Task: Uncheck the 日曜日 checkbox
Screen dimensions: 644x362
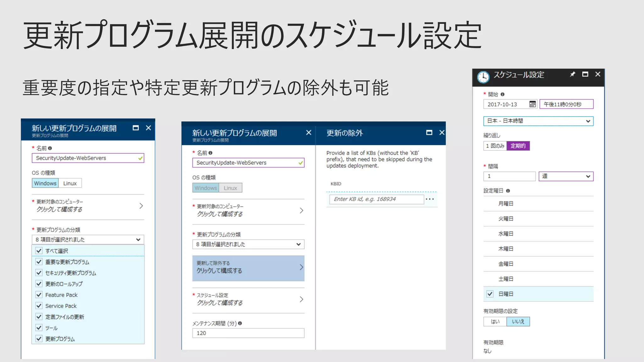Action: [490, 294]
